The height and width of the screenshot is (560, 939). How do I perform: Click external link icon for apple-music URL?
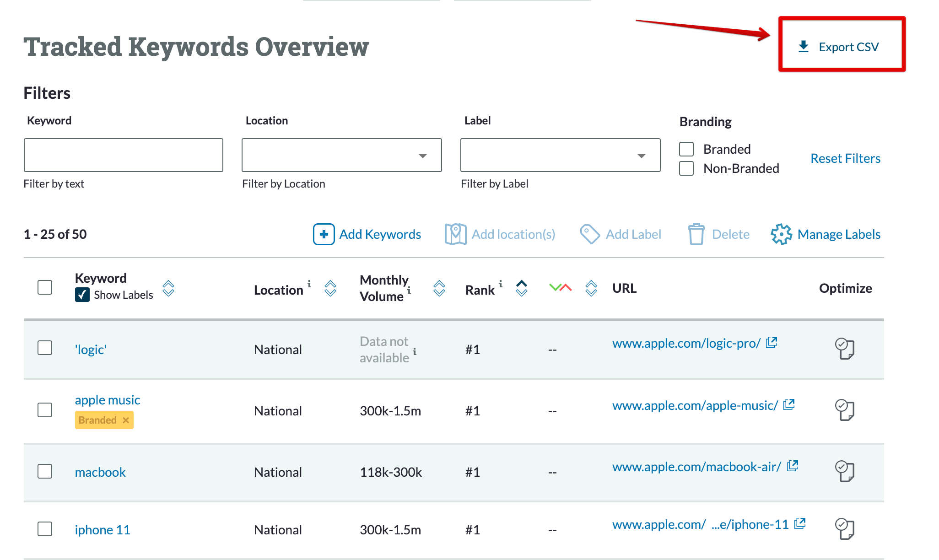pos(789,404)
